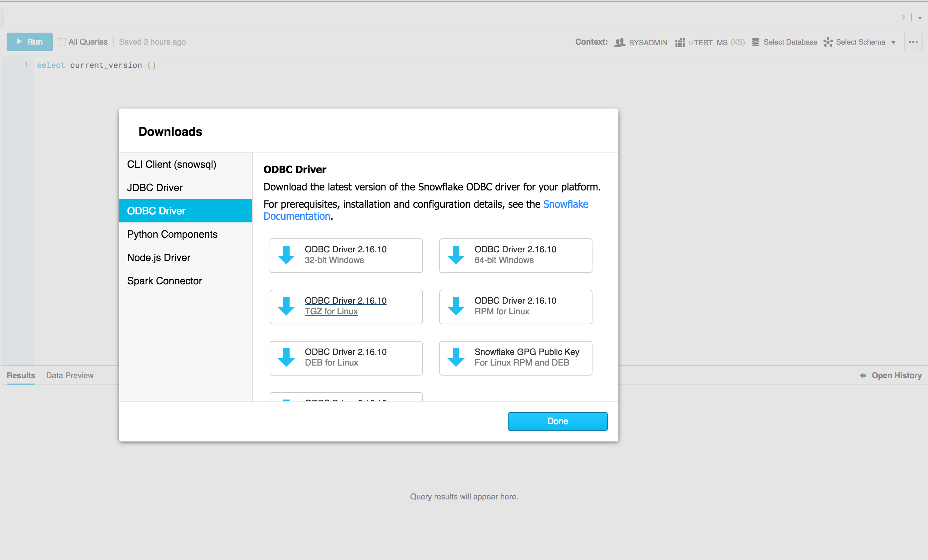928x560 pixels.
Task: Click the 64-bit Windows download arrow icon
Action: [x=456, y=255]
